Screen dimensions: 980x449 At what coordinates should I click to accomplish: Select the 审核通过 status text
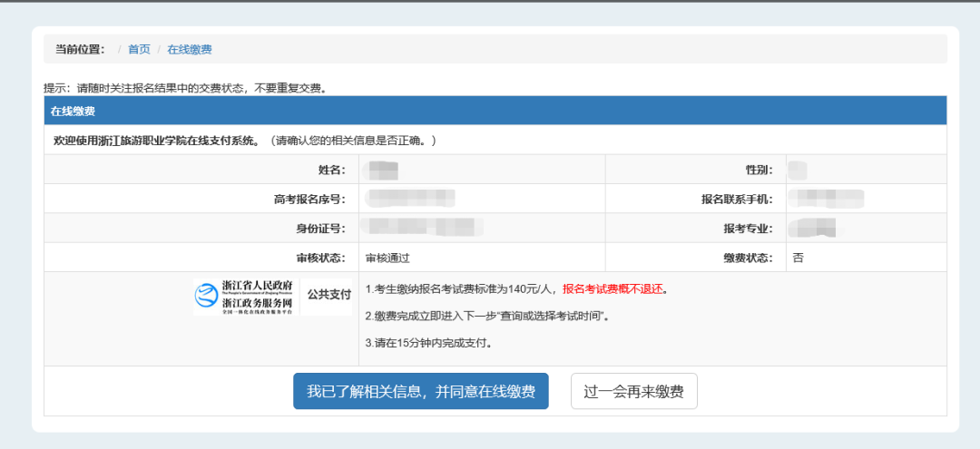(387, 258)
